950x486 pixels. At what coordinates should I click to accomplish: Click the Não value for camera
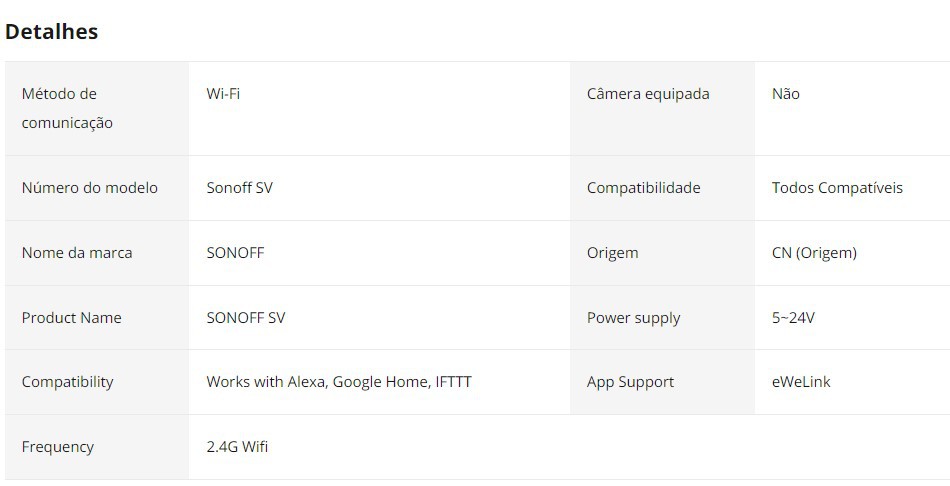(786, 94)
